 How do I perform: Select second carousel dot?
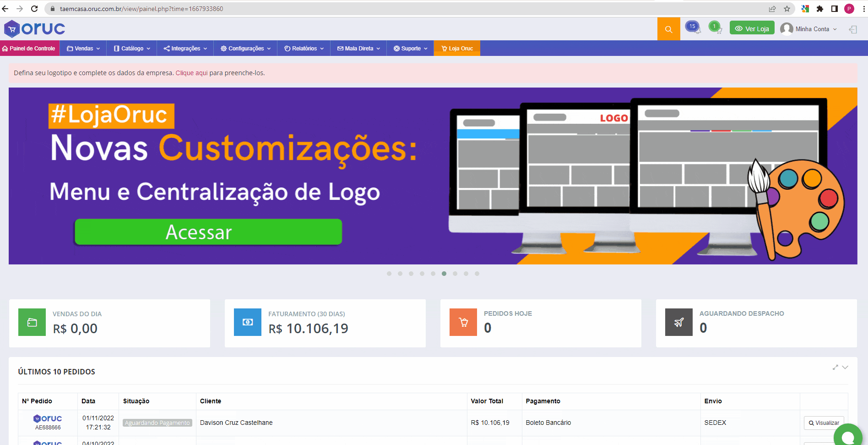pyautogui.click(x=400, y=274)
